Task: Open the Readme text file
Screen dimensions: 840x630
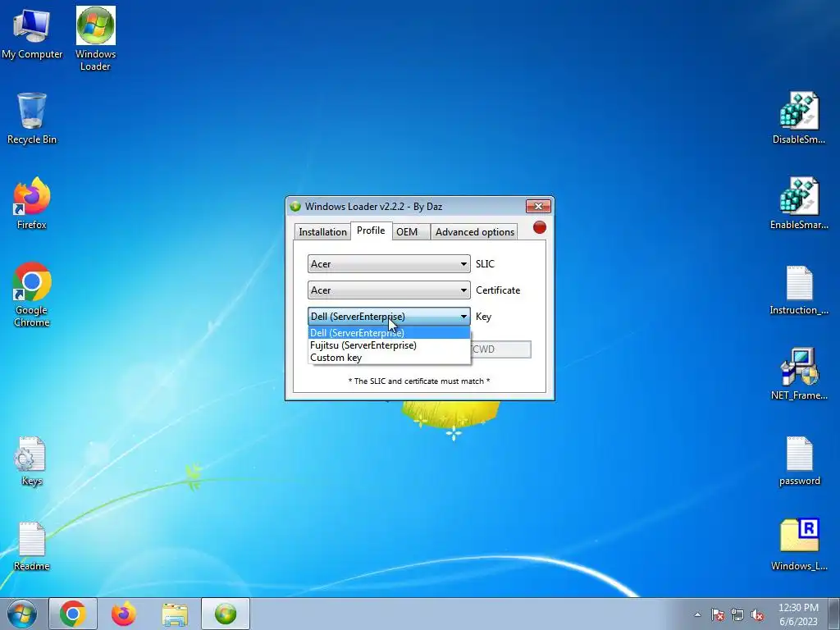Action: (32, 546)
